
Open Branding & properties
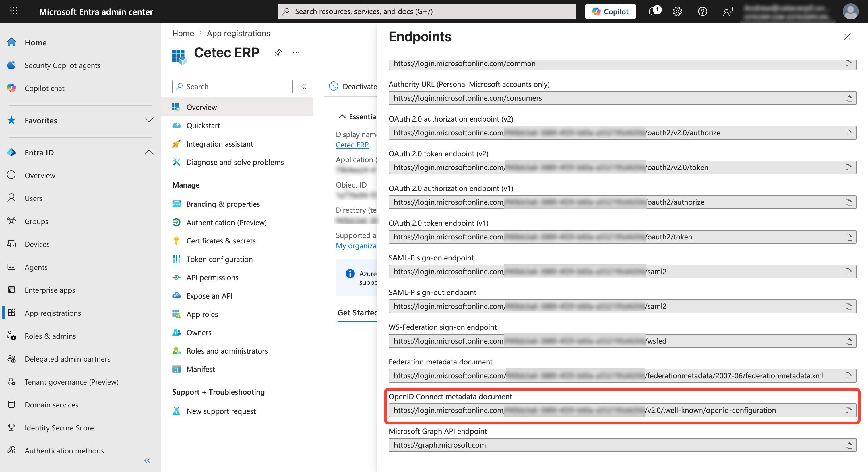click(x=223, y=204)
